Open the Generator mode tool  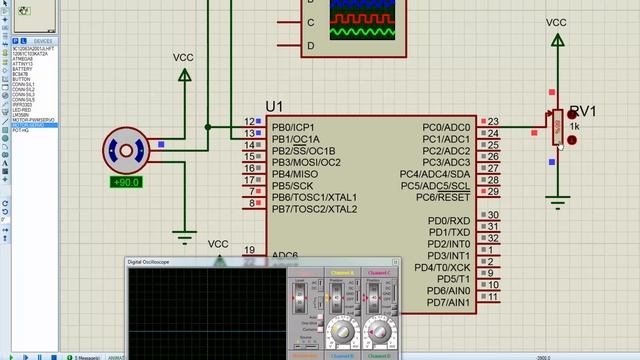pos(5,96)
